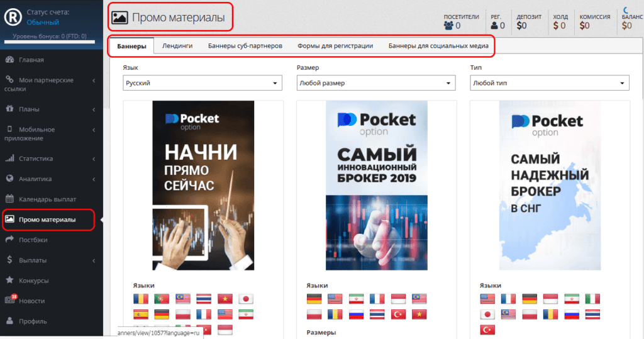Expand the Статистика submenu chevron

[94, 158]
